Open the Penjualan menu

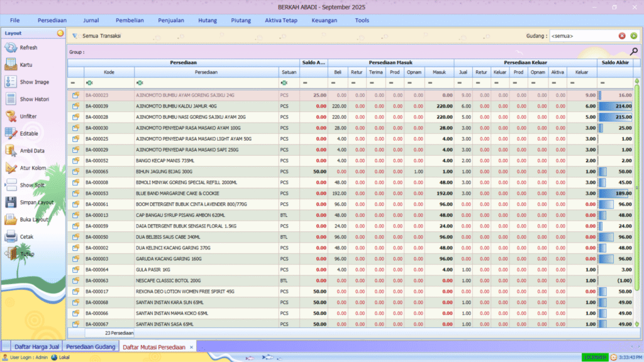point(171,20)
